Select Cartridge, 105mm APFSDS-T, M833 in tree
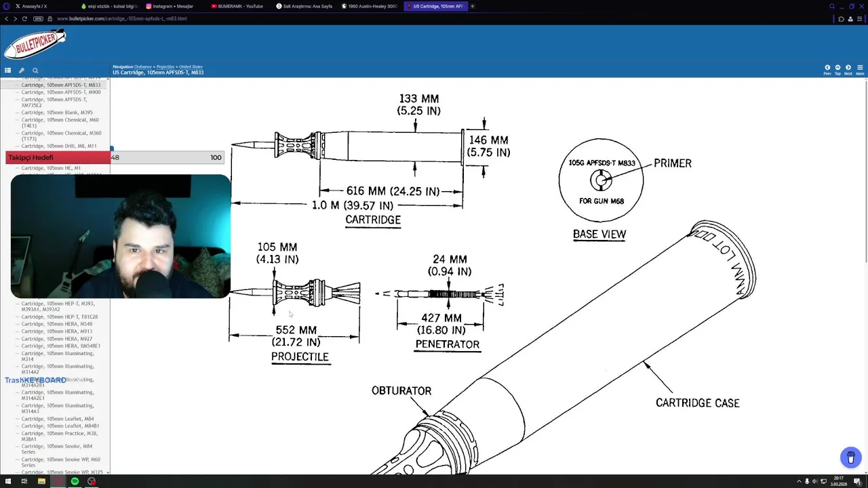Screen dimensions: 868x488 pyautogui.click(x=61, y=85)
